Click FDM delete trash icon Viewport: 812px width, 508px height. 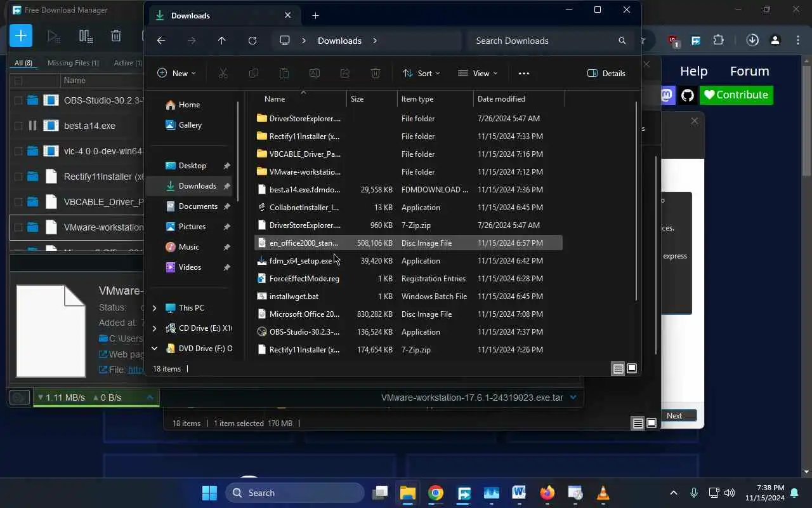116,36
